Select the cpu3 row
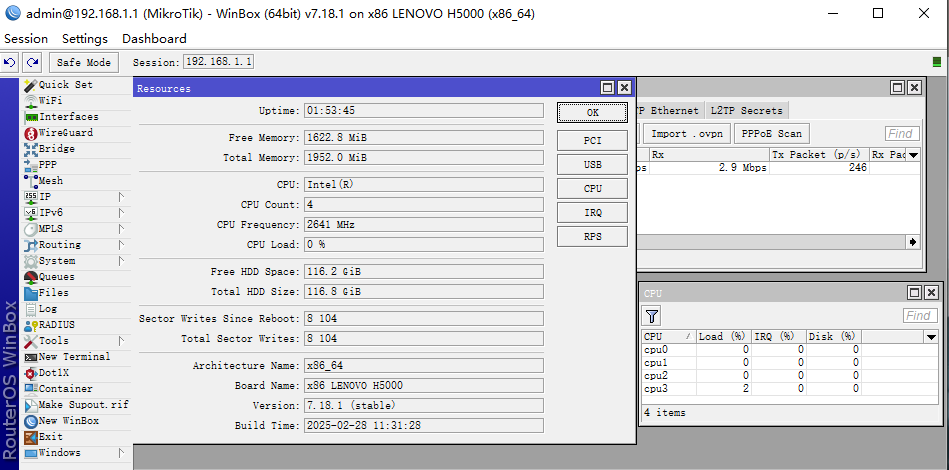The width and height of the screenshot is (949, 470). (790, 389)
